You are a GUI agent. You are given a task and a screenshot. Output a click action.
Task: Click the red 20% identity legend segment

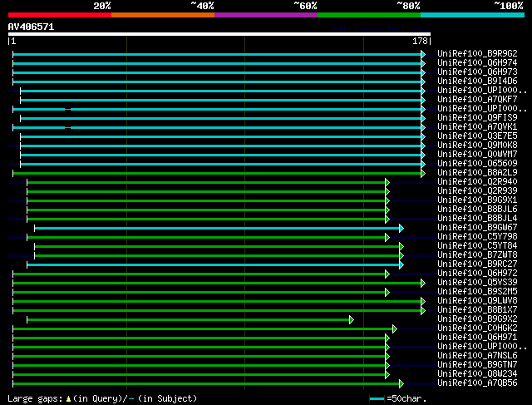tap(60, 15)
